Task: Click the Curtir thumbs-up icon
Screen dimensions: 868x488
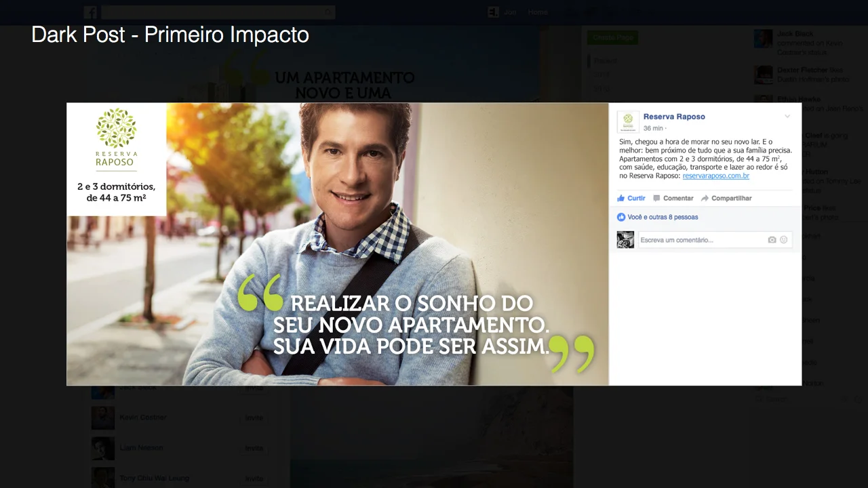Action: click(x=620, y=198)
